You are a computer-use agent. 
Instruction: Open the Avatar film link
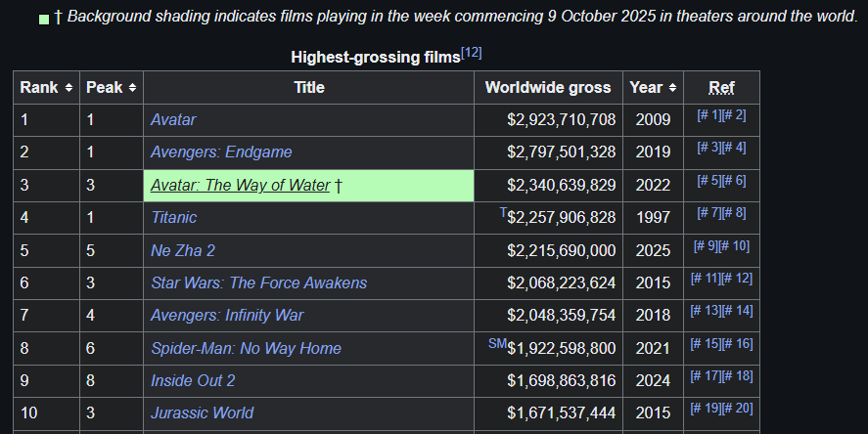click(173, 120)
